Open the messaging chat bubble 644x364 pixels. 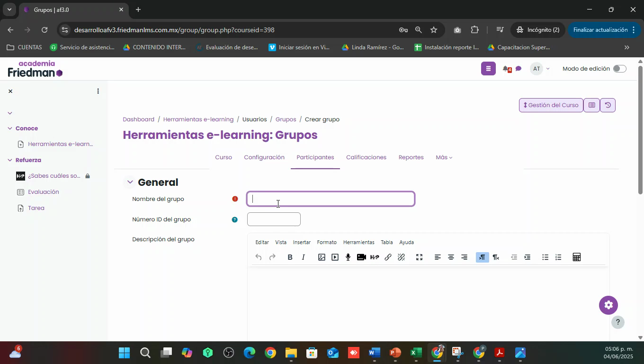click(x=518, y=69)
